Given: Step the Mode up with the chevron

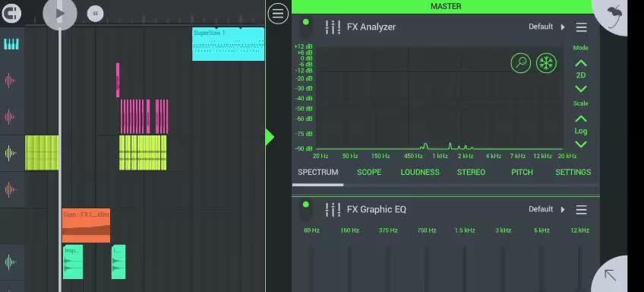Looking at the screenshot, I should [x=580, y=63].
